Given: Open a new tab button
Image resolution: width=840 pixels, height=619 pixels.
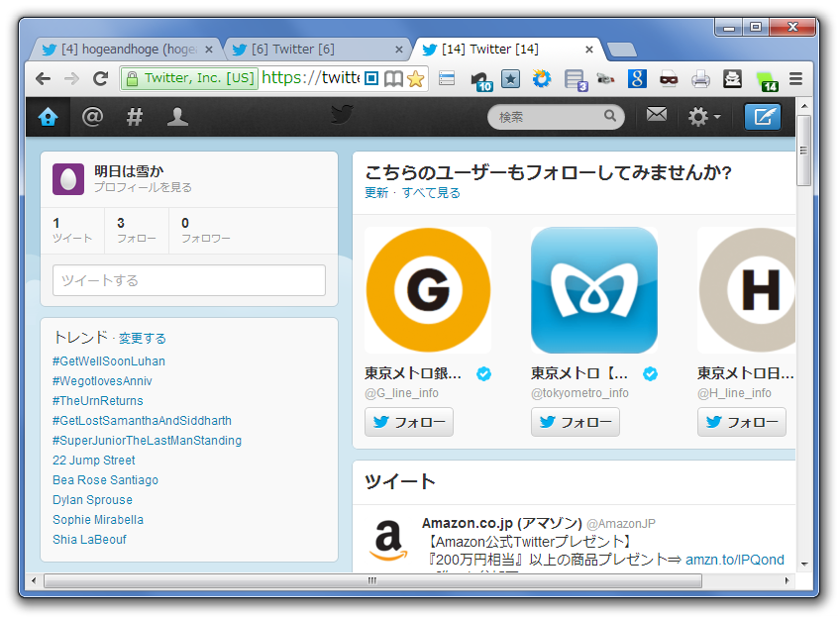Looking at the screenshot, I should [x=622, y=50].
